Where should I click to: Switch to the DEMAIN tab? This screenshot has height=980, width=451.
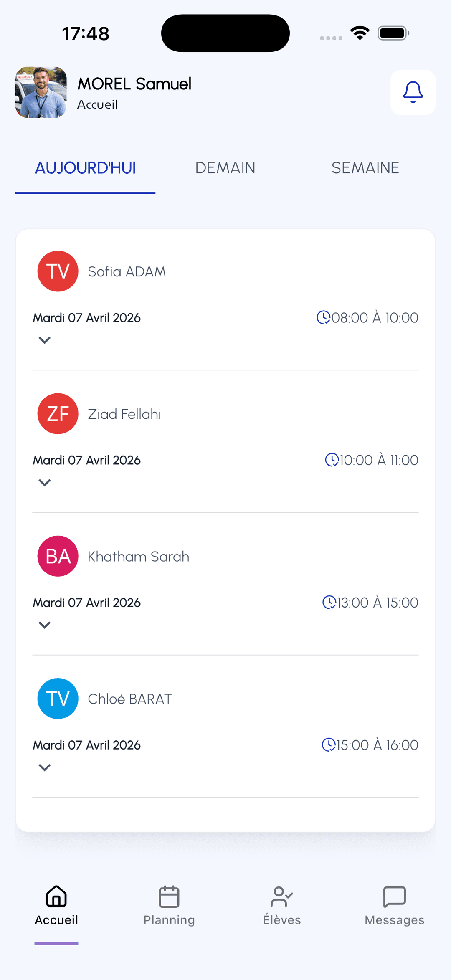tap(225, 168)
